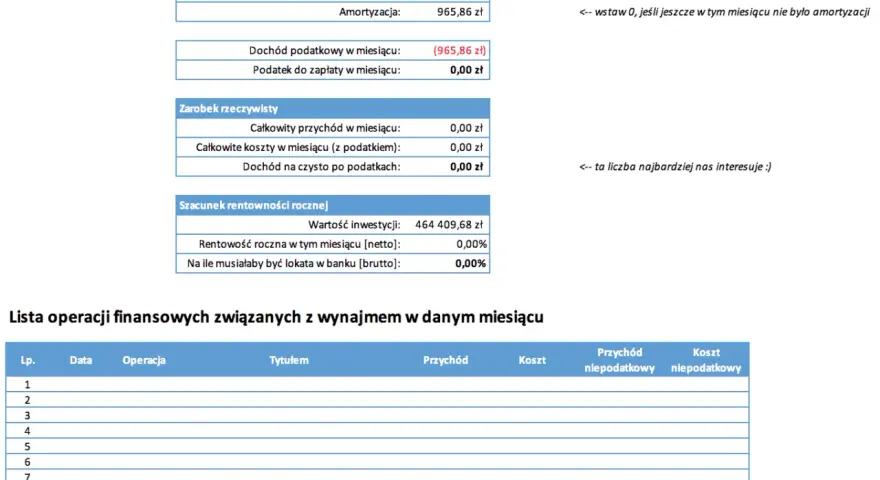Click the Całkowite koszty w miesiącu label
The image size is (880, 480).
298,147
